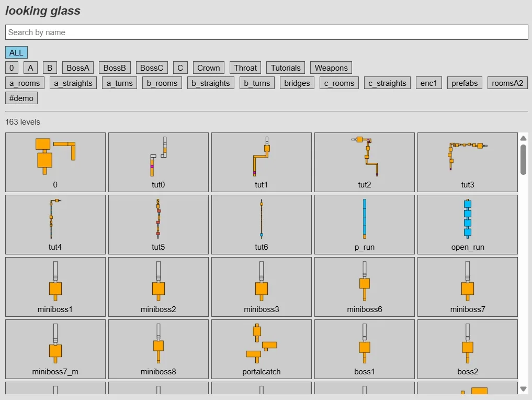Filter by #demo tag
Viewport: 532px width, 400px height.
click(21, 98)
